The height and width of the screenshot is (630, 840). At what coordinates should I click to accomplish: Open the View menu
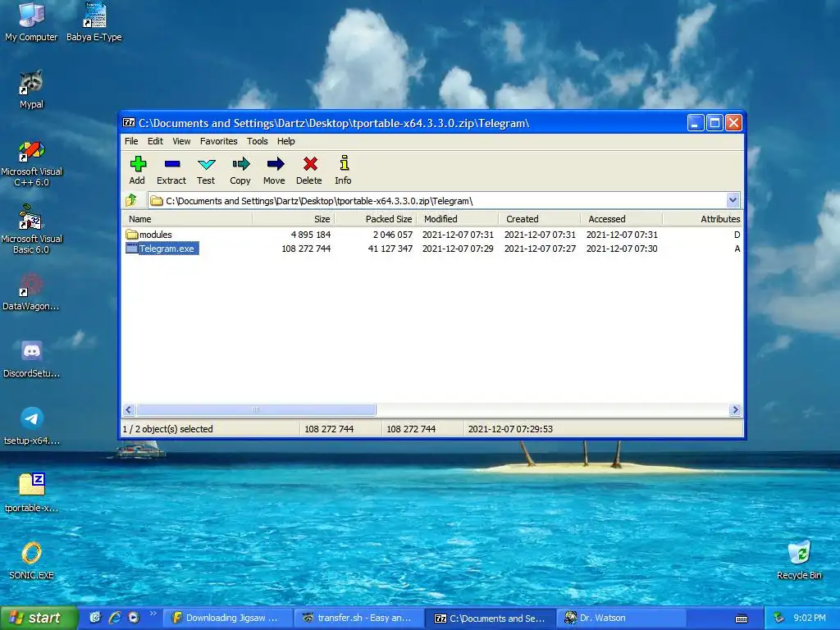click(x=181, y=141)
